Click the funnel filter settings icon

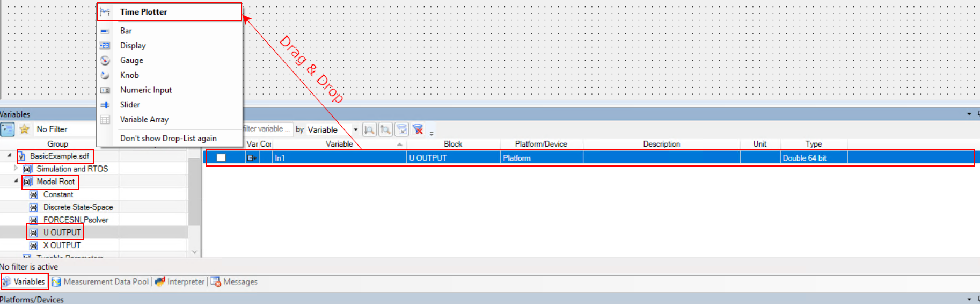(x=401, y=129)
